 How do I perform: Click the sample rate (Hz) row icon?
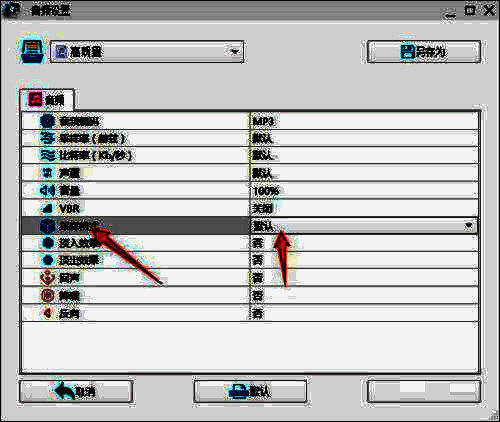click(x=48, y=138)
